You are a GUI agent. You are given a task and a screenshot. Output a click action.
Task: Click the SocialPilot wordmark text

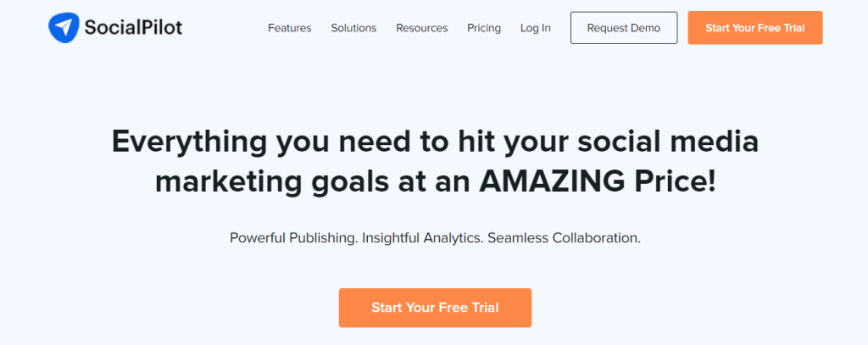133,28
